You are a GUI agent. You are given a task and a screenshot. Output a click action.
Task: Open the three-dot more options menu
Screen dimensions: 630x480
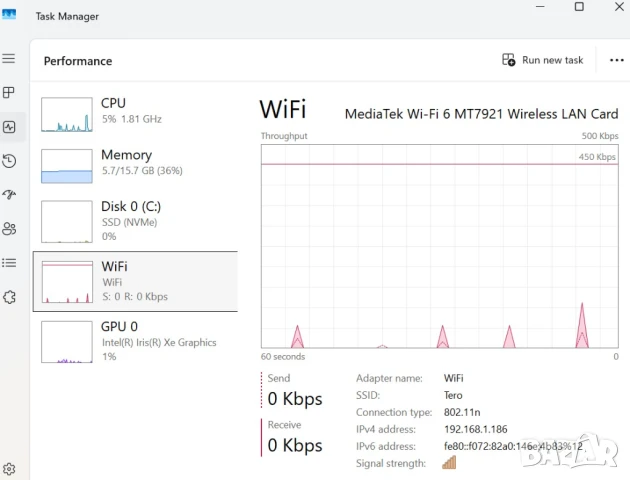point(616,60)
